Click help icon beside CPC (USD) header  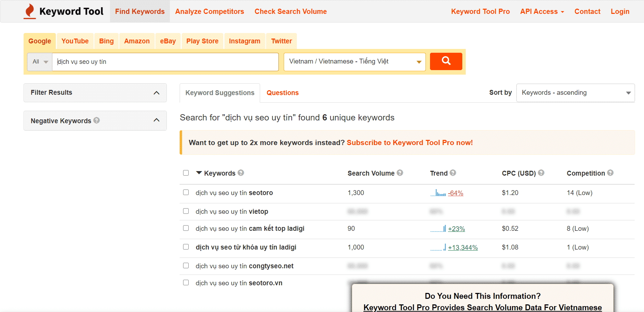tap(541, 172)
